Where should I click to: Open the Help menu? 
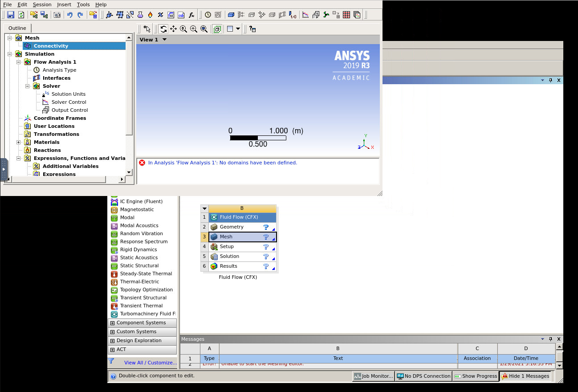pyautogui.click(x=101, y=4)
